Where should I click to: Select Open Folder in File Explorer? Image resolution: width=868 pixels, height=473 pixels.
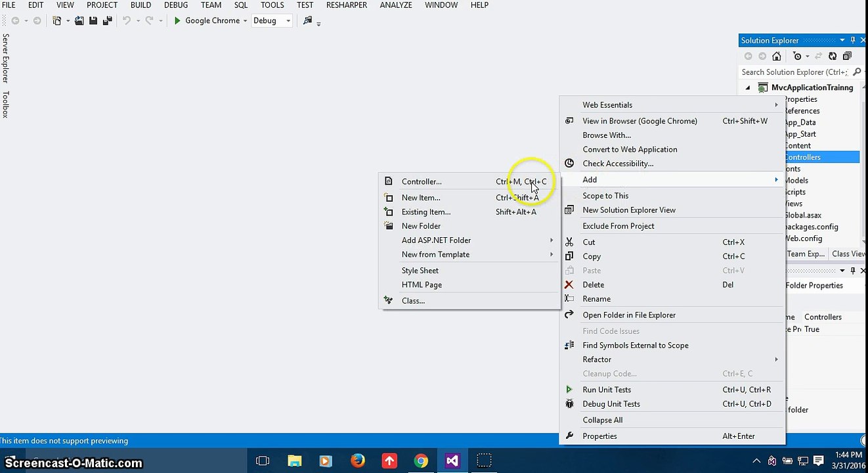[672, 315]
